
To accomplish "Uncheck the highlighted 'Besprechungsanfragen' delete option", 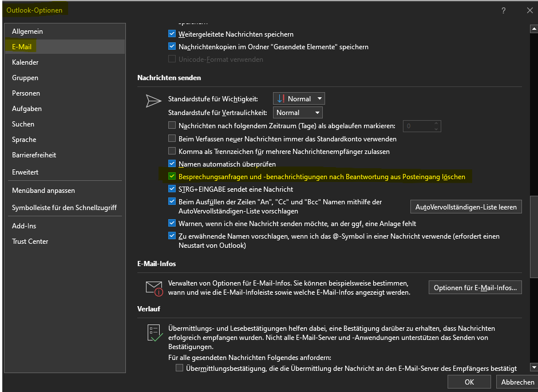I will click(172, 177).
